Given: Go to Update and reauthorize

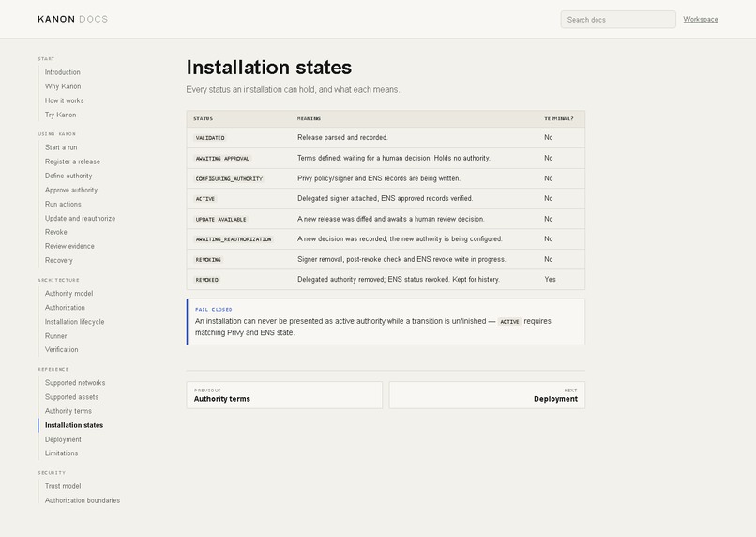Looking at the screenshot, I should click(x=80, y=218).
